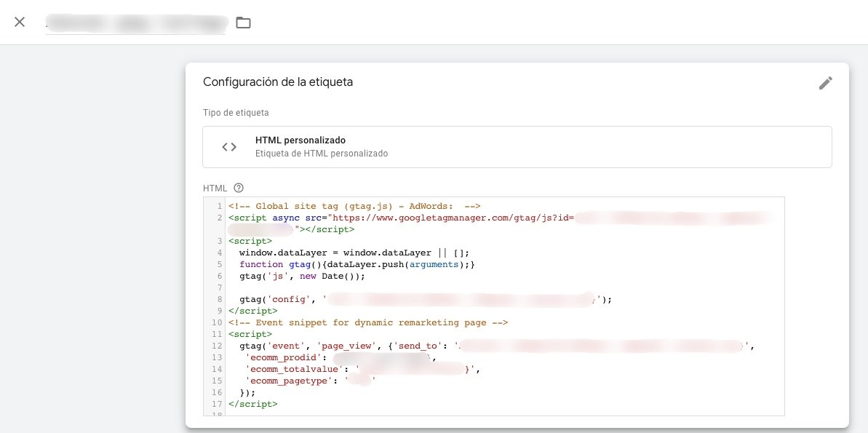
Task: Click the 'Tipo de etiqueta' label
Action: coord(236,112)
